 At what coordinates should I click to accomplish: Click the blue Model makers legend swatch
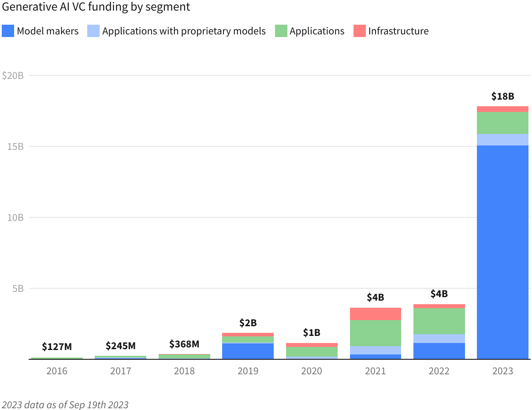(x=8, y=31)
